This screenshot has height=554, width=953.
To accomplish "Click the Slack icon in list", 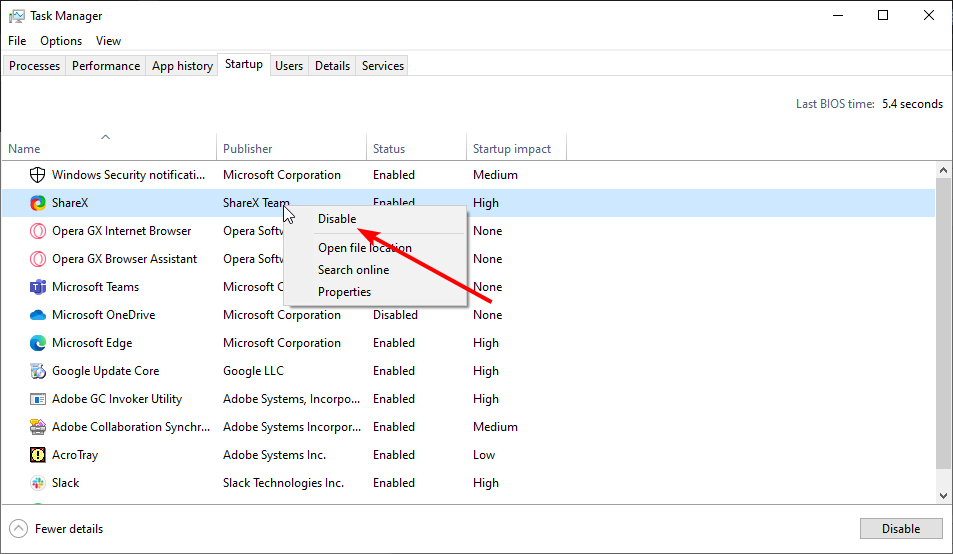I will (x=37, y=483).
